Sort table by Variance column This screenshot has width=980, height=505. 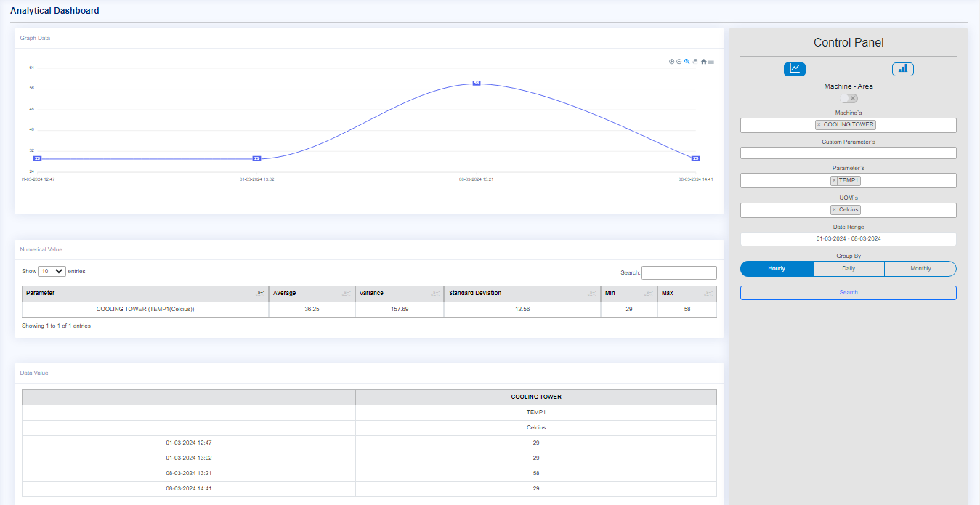(x=400, y=294)
